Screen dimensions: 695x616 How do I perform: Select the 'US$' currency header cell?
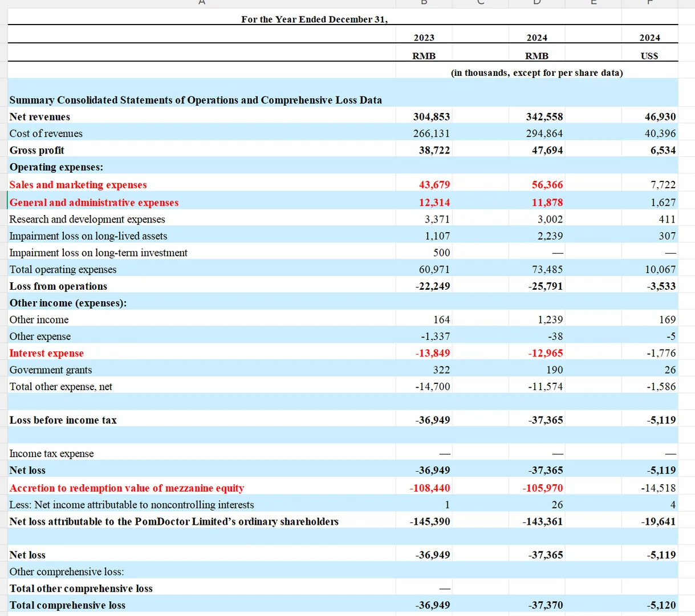[649, 56]
